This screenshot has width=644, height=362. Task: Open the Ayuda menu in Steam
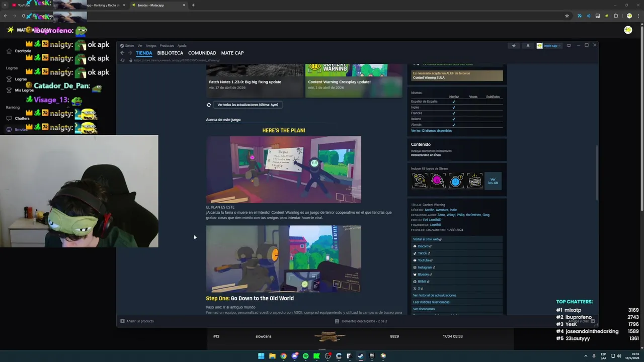(x=182, y=46)
